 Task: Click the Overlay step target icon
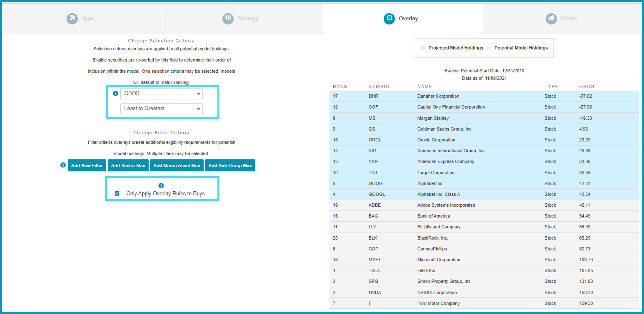tap(389, 19)
